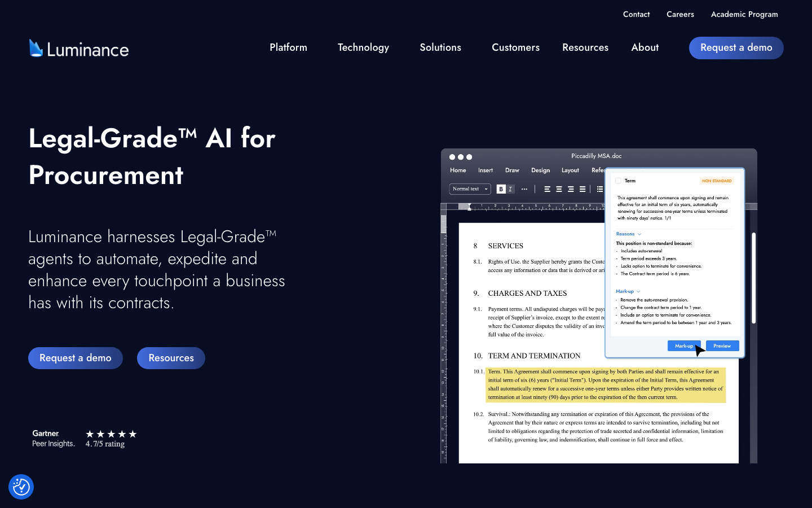
Task: Open the Customers navigation menu
Action: tap(515, 47)
